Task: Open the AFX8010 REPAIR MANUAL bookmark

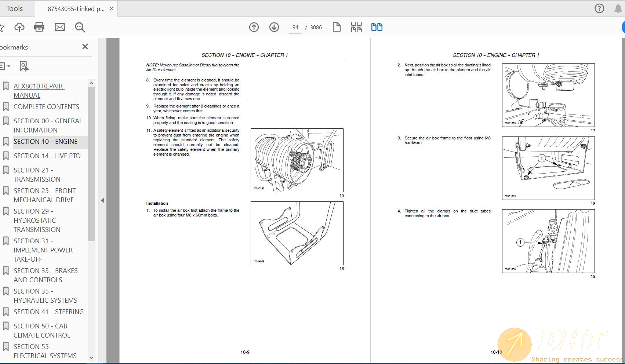Action: (x=39, y=91)
